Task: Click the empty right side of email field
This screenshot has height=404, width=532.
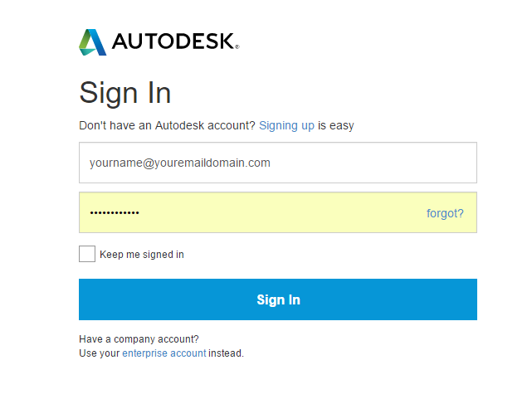Action: click(x=390, y=163)
